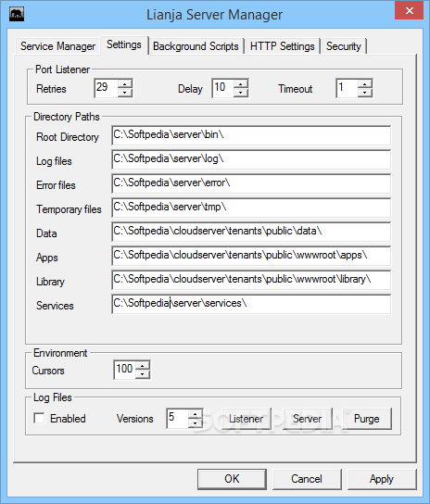
Task: Increase the Delay value
Action: pyautogui.click(x=241, y=83)
